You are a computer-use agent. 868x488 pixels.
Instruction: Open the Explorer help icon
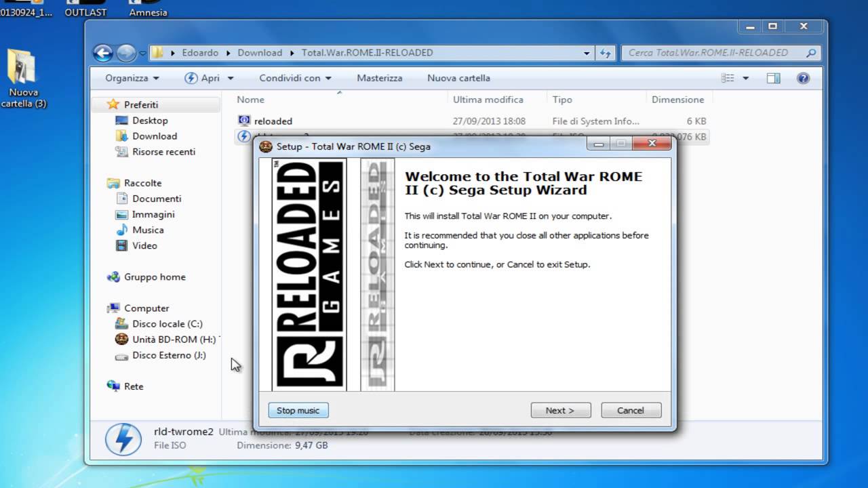(803, 78)
